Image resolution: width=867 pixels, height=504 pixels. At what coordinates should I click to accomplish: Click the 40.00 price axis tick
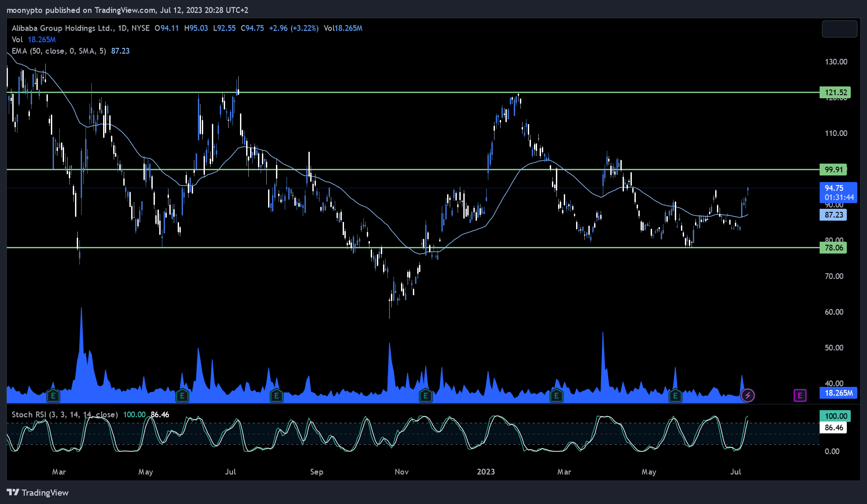(834, 383)
